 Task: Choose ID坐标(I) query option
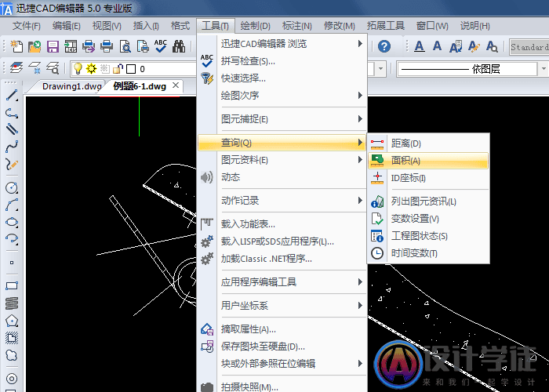[428, 178]
